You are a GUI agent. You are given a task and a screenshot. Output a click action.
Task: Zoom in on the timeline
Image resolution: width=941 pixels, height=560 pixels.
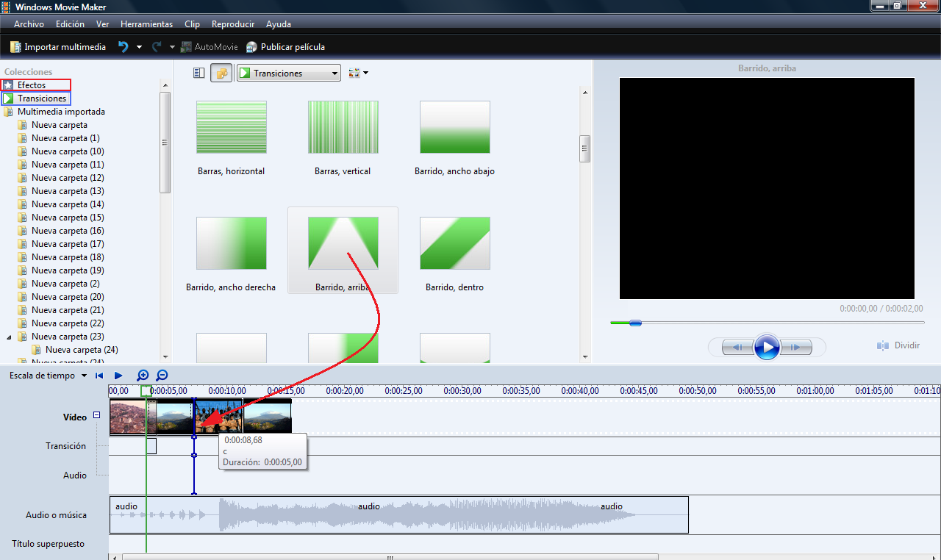pos(143,376)
